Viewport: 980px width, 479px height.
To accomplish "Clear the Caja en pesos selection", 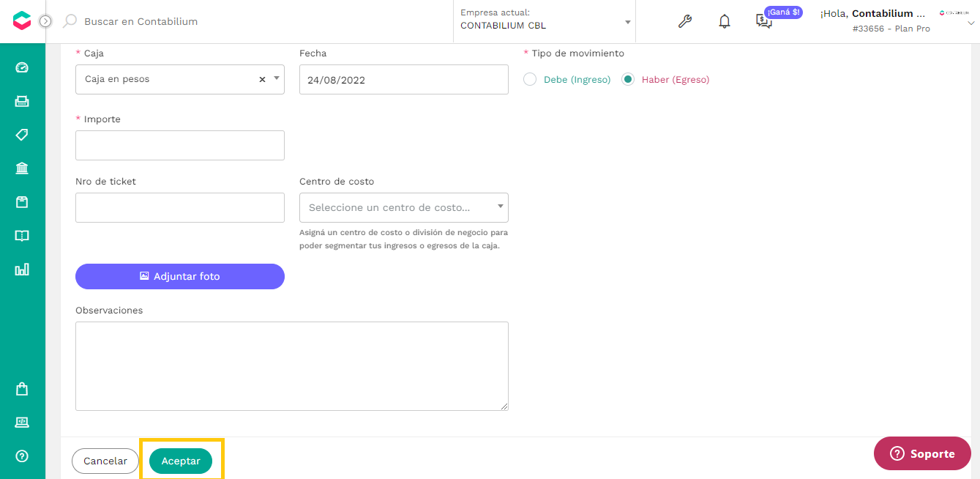I will pos(262,79).
